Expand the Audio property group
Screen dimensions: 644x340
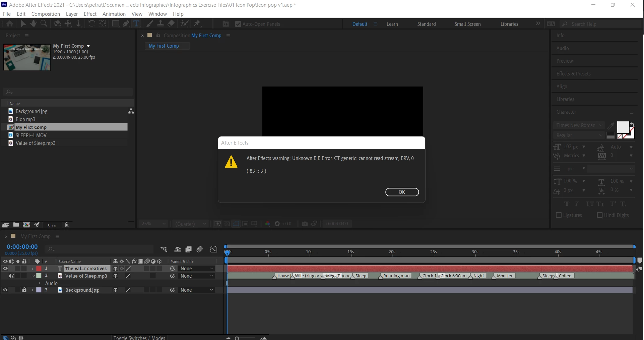pyautogui.click(x=40, y=283)
